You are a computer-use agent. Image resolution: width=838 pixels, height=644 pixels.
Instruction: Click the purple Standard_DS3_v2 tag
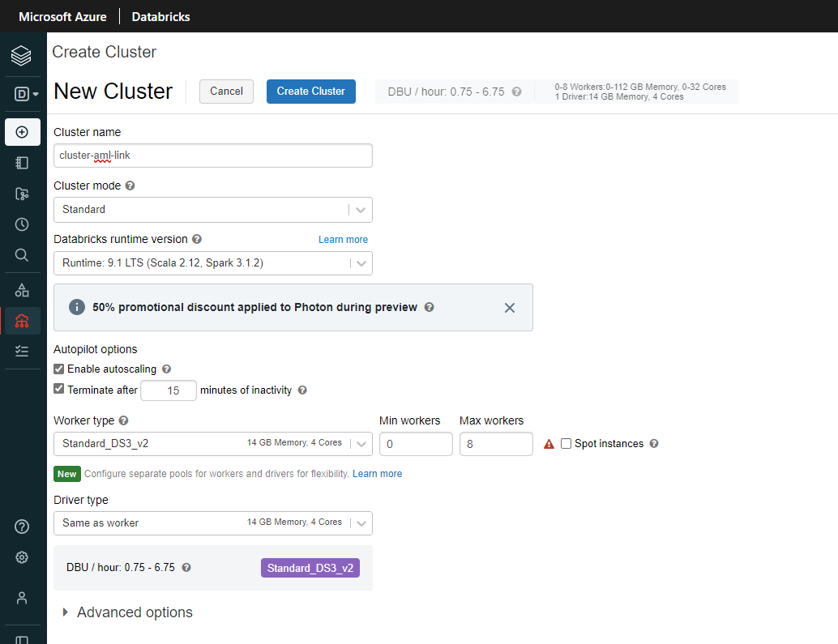point(310,568)
